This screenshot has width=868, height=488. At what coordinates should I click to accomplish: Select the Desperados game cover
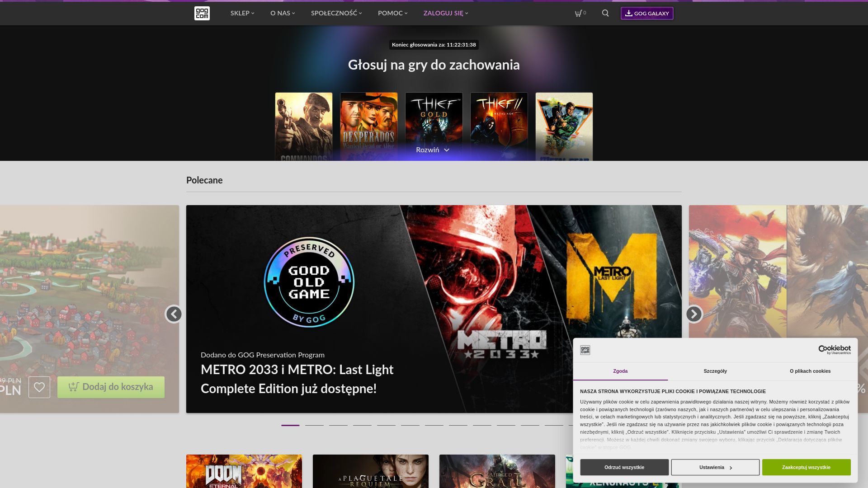point(369,127)
